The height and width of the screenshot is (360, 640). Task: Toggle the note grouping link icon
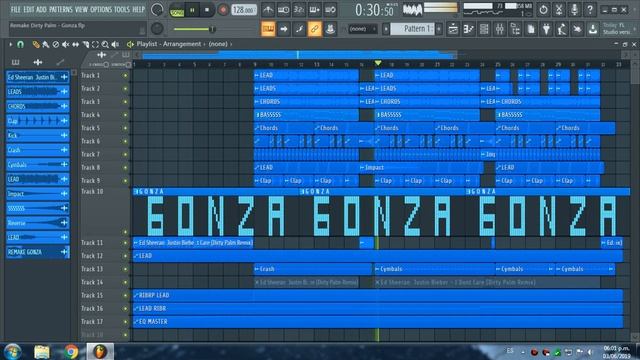tap(315, 29)
